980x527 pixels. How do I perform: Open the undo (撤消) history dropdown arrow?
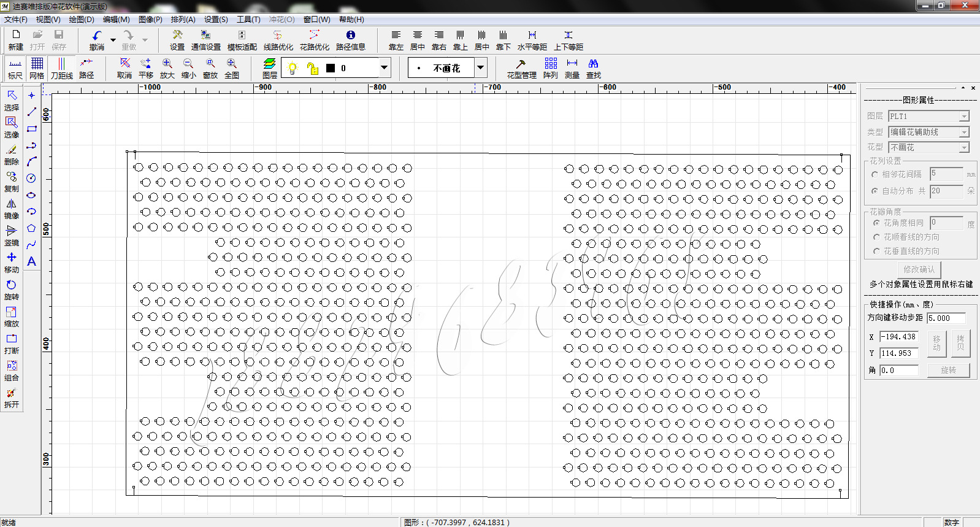[113, 40]
